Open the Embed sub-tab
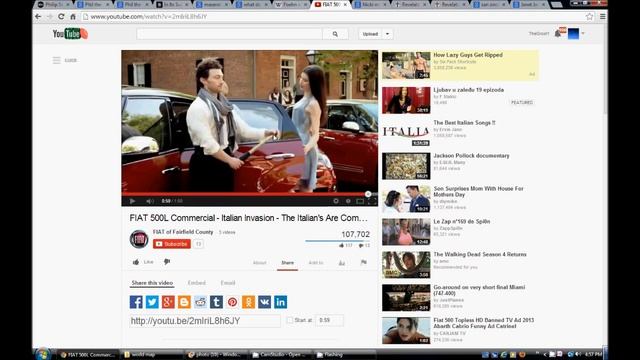640x360 pixels. coord(197,283)
